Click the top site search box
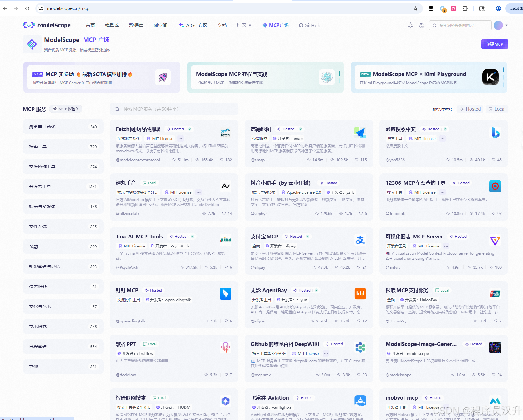This screenshot has height=420, width=523. click(x=460, y=25)
